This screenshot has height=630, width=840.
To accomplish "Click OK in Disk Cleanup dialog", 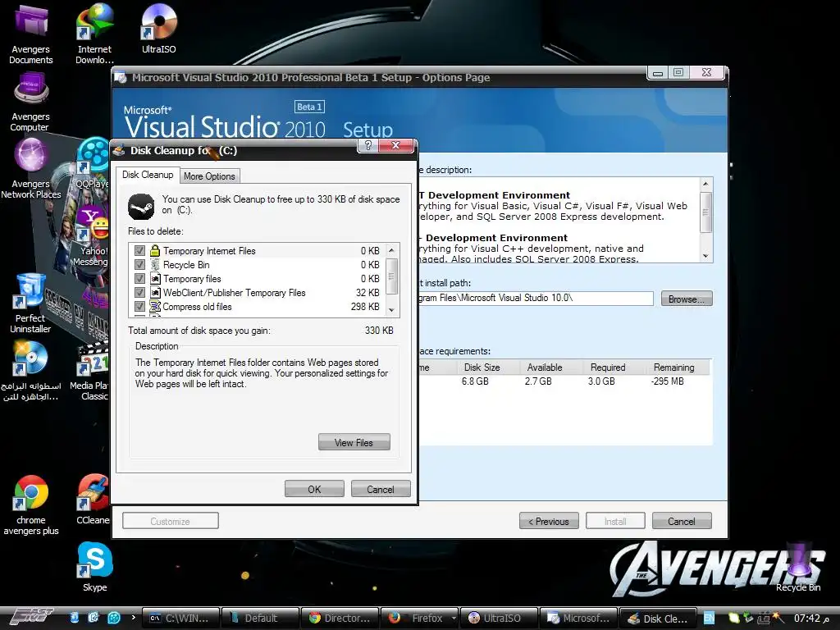I will coord(314,489).
